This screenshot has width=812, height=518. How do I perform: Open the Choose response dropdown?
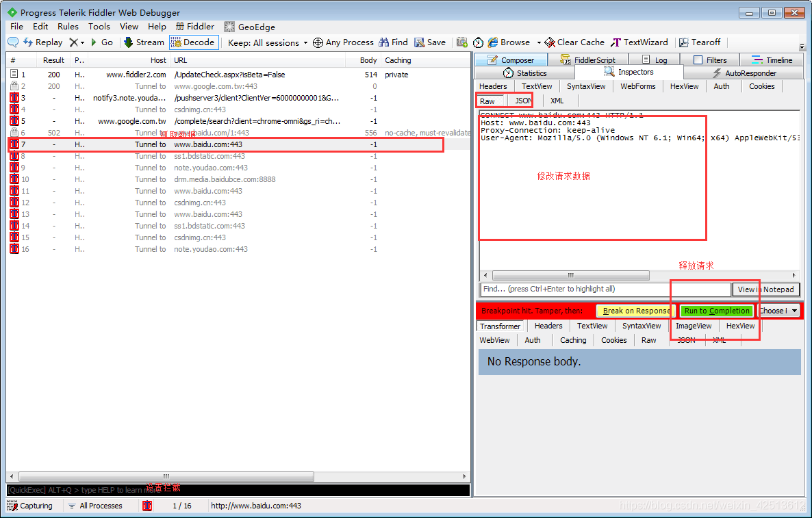[778, 311]
